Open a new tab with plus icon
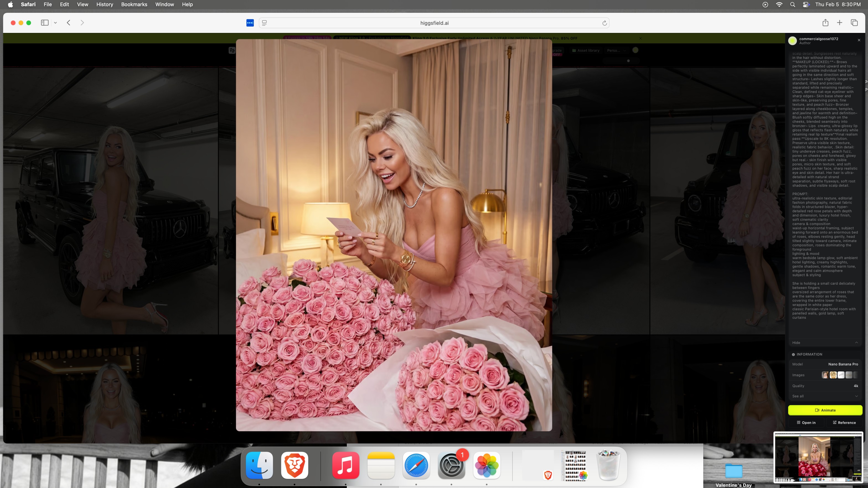Image resolution: width=868 pixels, height=488 pixels. [x=839, y=23]
